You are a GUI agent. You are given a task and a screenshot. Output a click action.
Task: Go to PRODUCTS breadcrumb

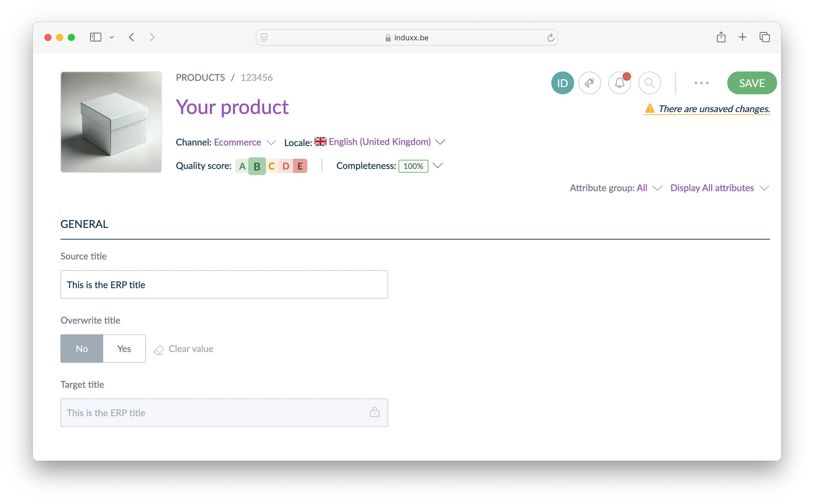(200, 78)
